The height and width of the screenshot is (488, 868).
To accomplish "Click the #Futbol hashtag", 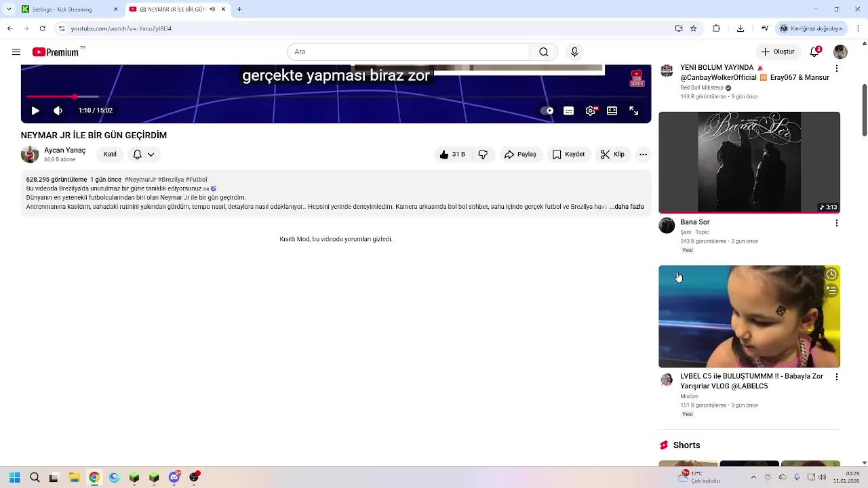I will 197,180.
